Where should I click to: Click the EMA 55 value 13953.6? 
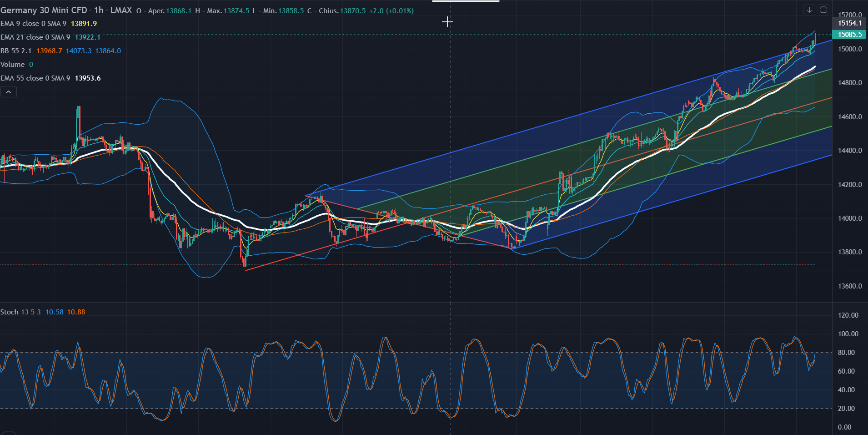[88, 78]
